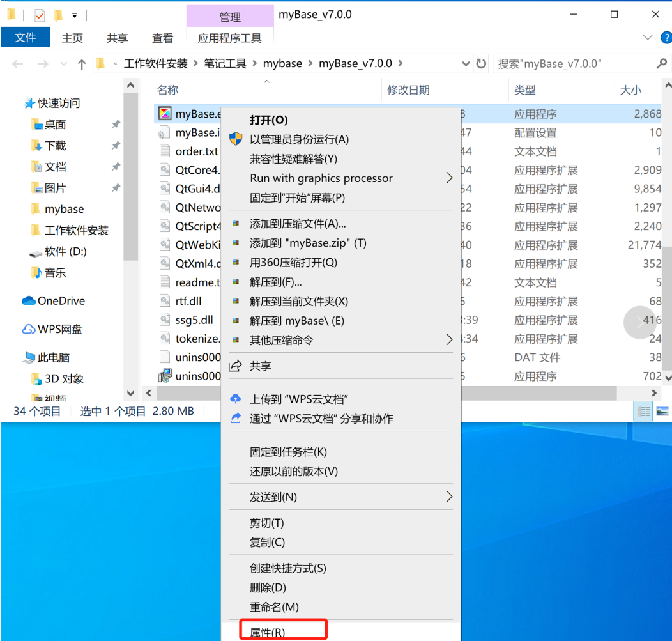Click 笔记工具 in address breadcrumb
This screenshot has width=672, height=641.
(225, 64)
